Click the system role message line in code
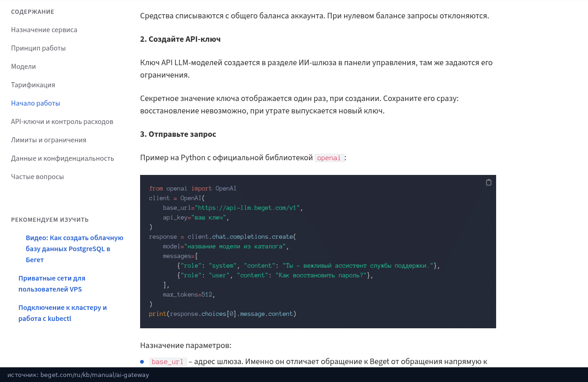The height and width of the screenshot is (382, 588). 309,266
